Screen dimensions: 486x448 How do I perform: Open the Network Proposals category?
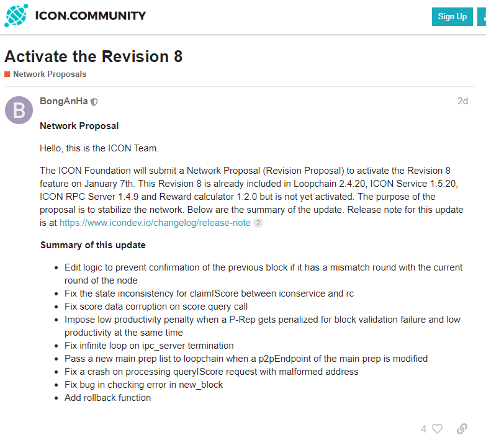click(x=50, y=74)
